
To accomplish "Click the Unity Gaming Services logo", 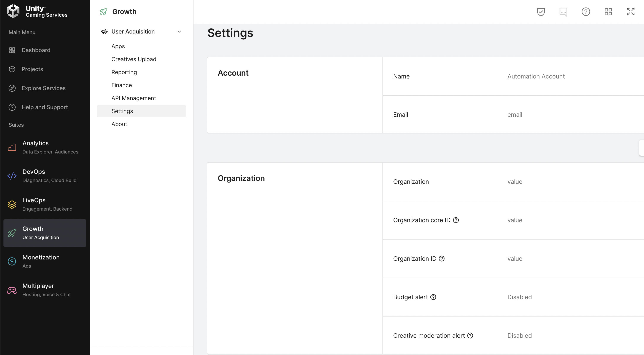I will (37, 11).
